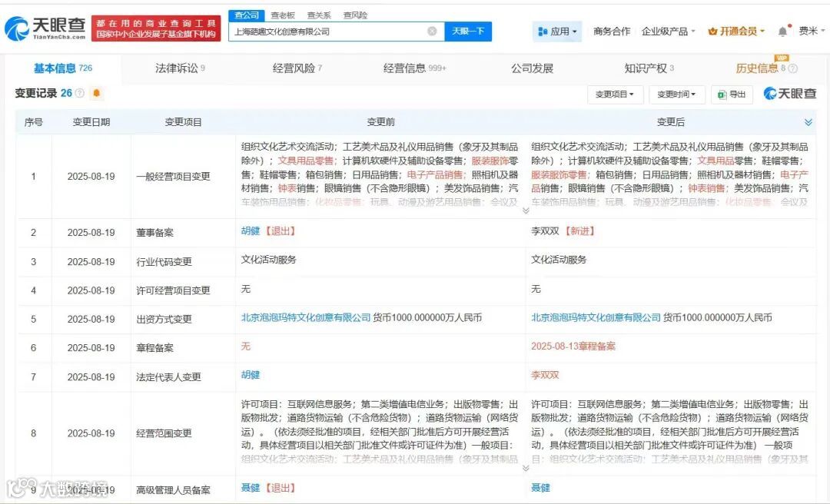Click the double chevron in 变更后 header

pos(808,122)
